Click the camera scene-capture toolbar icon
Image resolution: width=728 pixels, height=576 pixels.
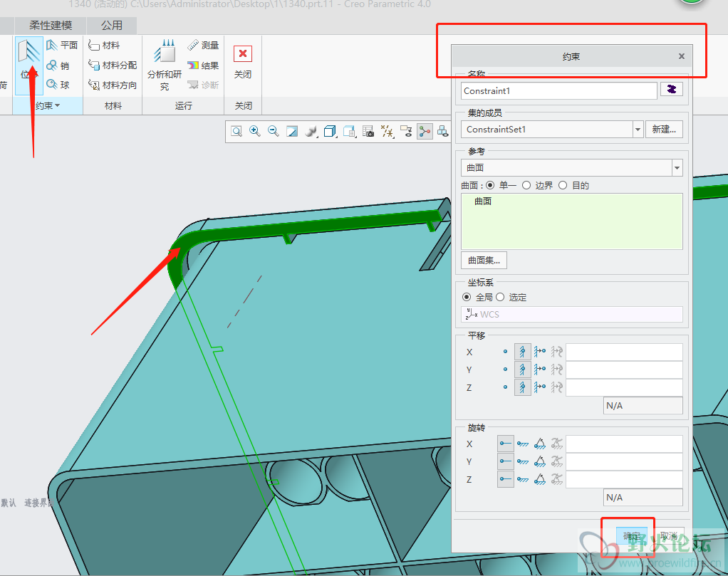click(368, 131)
